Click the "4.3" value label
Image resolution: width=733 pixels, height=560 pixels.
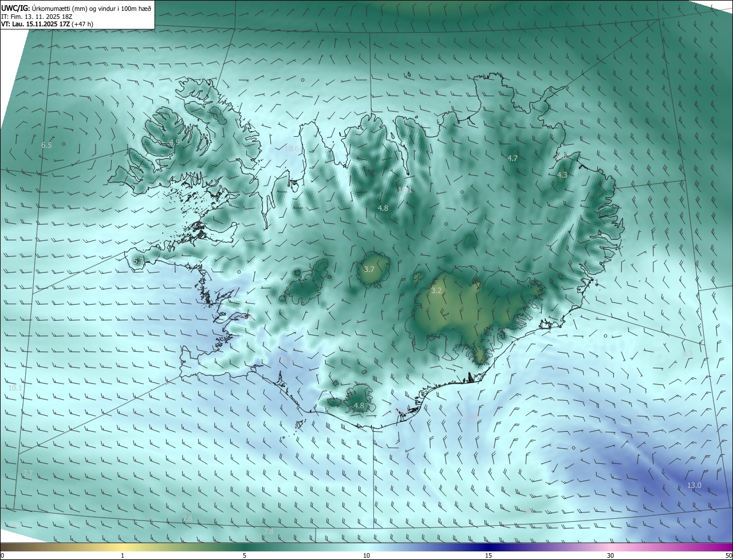pyautogui.click(x=562, y=175)
